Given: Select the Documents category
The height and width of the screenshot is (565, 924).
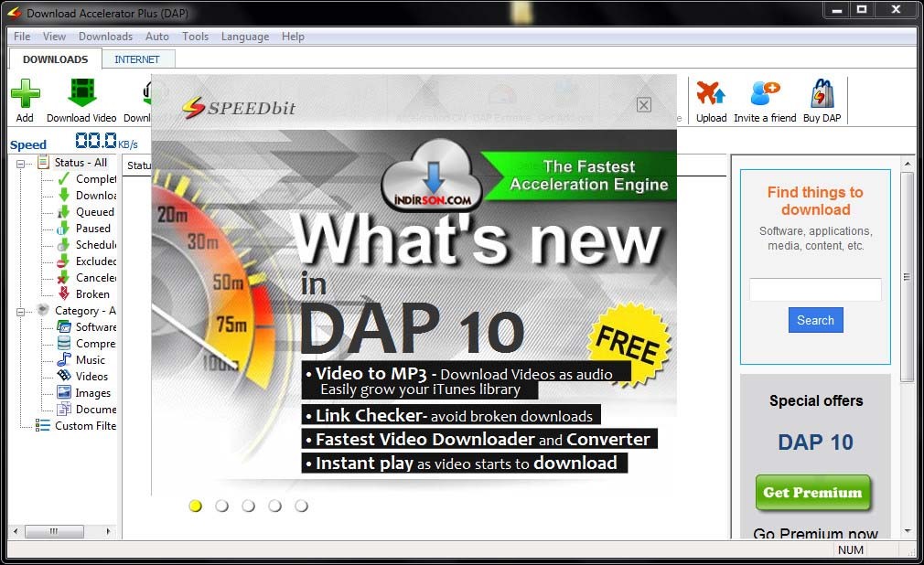Looking at the screenshot, I should pyautogui.click(x=87, y=410).
